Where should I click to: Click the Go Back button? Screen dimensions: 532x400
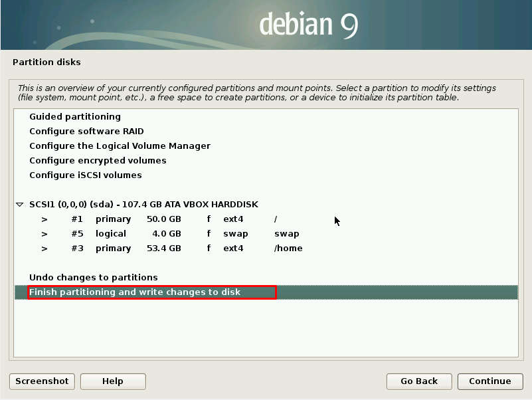(419, 381)
